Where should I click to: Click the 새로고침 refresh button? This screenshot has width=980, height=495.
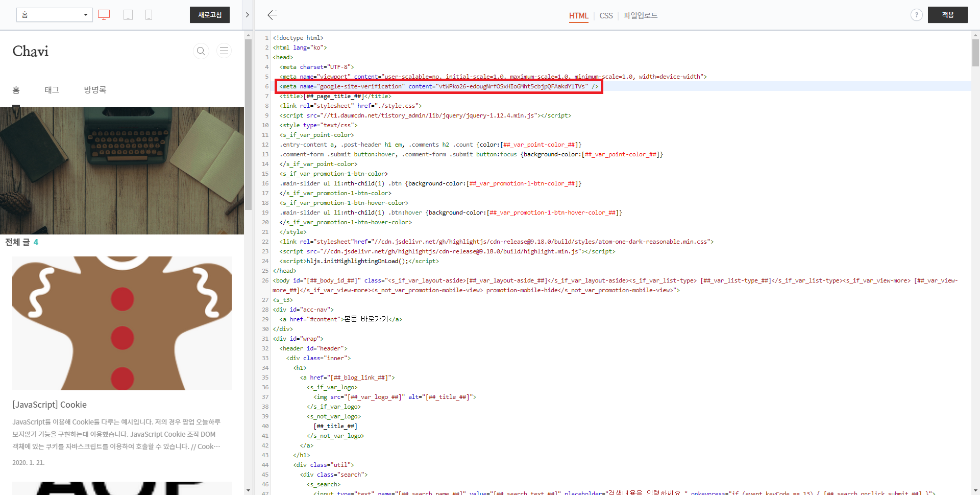[210, 15]
